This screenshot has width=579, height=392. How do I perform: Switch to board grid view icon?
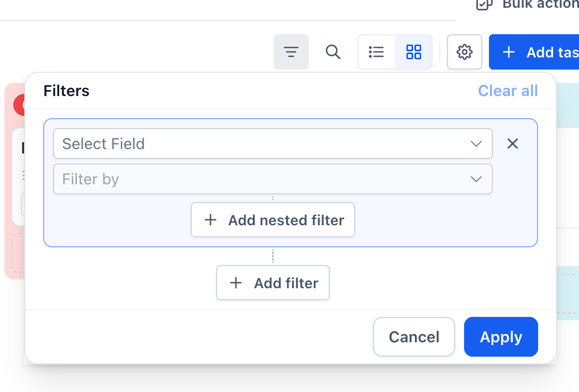click(x=414, y=52)
